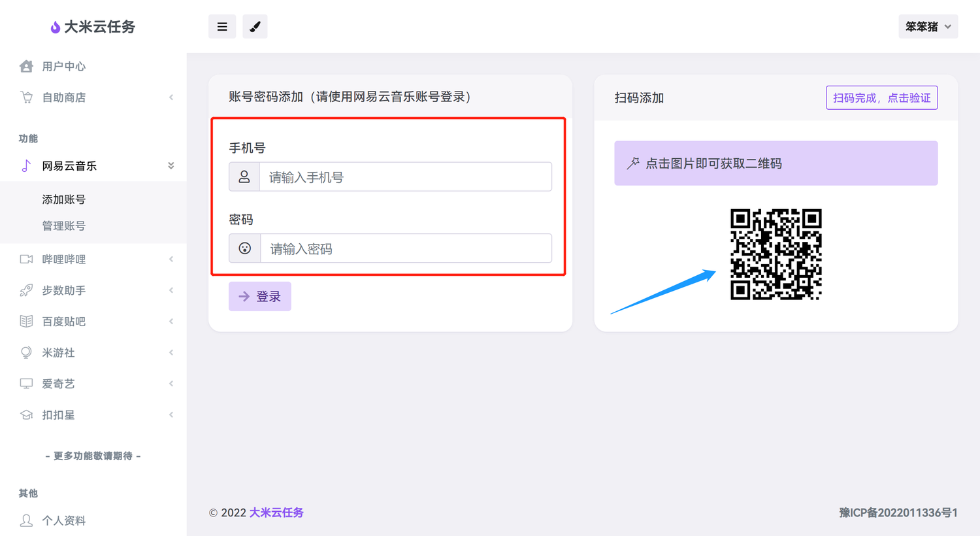Select 管理账号 in the sidebar

[64, 226]
